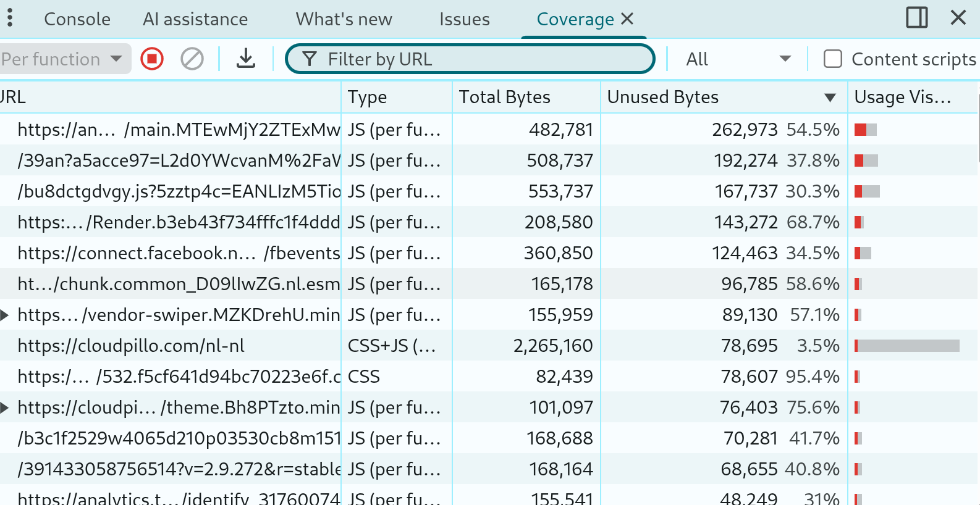Expand the theme.Bh8PTzto.min row

(x=5, y=407)
